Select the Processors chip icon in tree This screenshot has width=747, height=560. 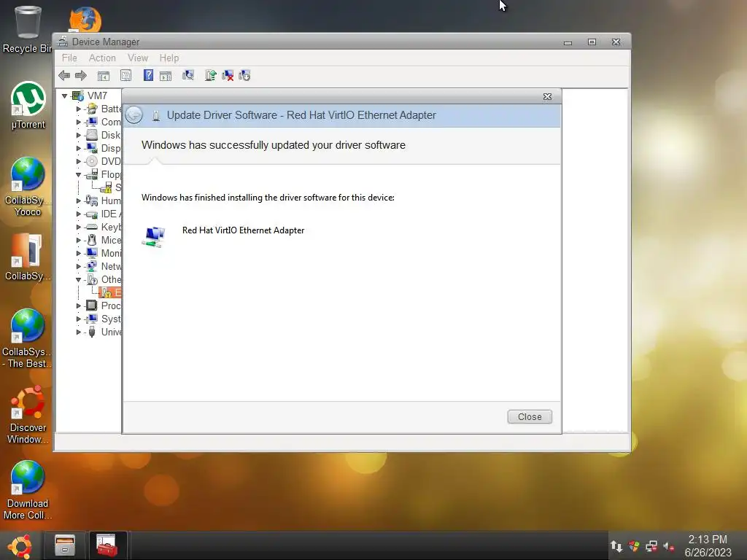[x=92, y=306]
